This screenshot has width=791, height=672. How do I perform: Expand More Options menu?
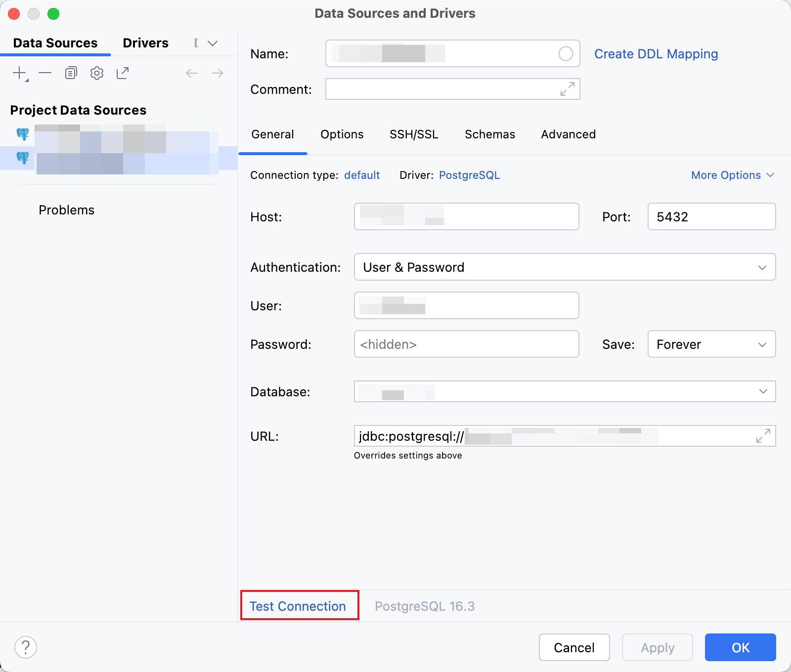point(732,175)
